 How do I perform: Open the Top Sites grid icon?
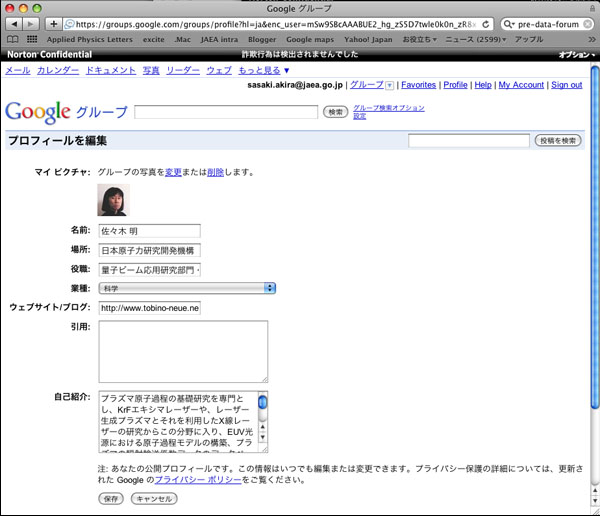point(32,39)
